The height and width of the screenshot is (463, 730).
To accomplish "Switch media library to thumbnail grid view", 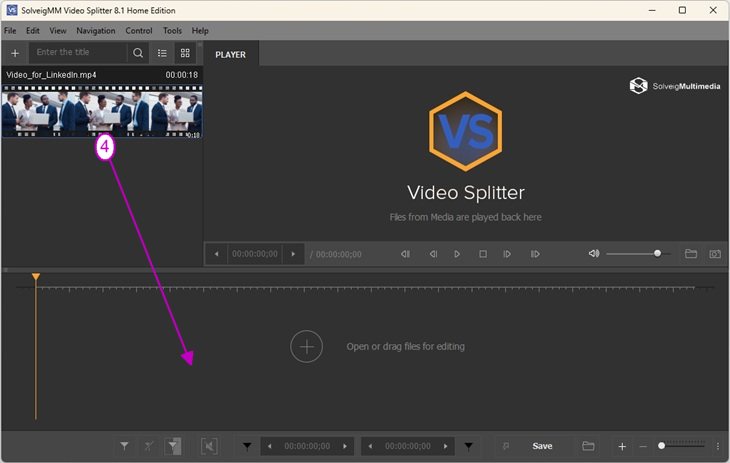I will [x=185, y=53].
